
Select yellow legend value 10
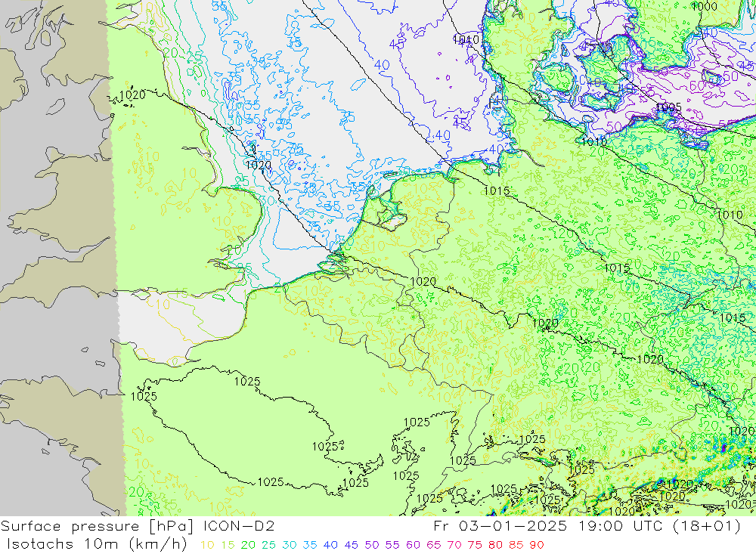point(207,545)
